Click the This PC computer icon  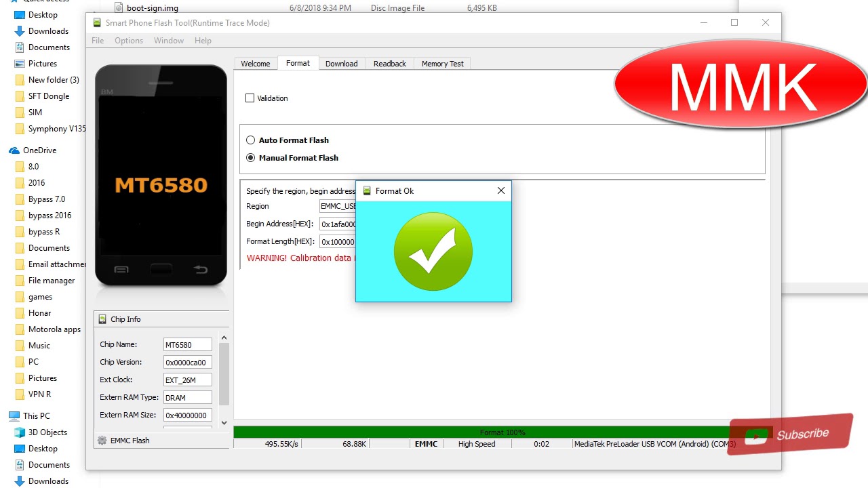pyautogui.click(x=14, y=416)
